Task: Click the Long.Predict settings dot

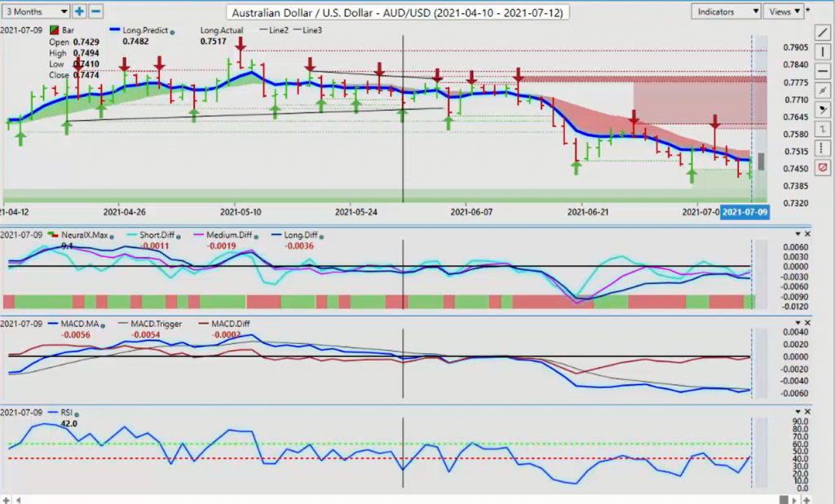Action: coord(172,32)
